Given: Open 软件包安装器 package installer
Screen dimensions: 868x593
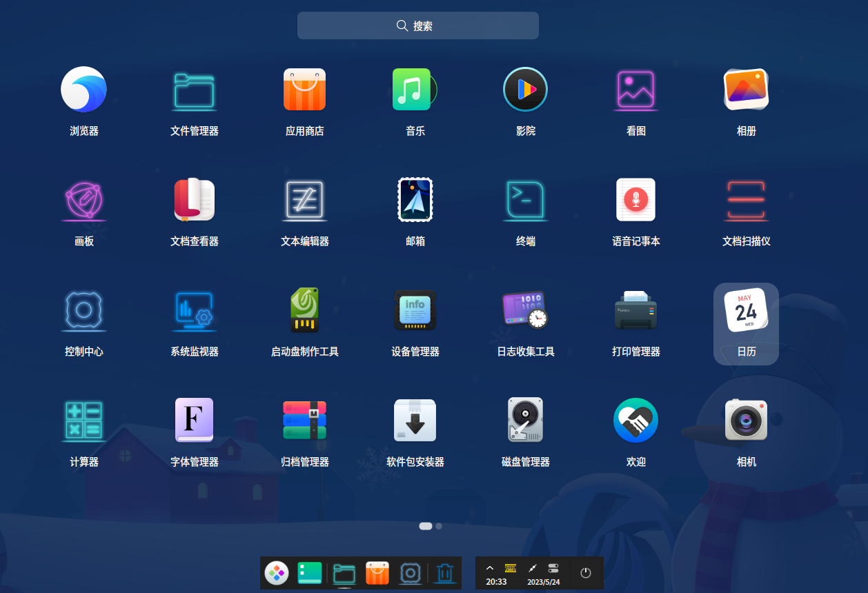Looking at the screenshot, I should tap(415, 420).
